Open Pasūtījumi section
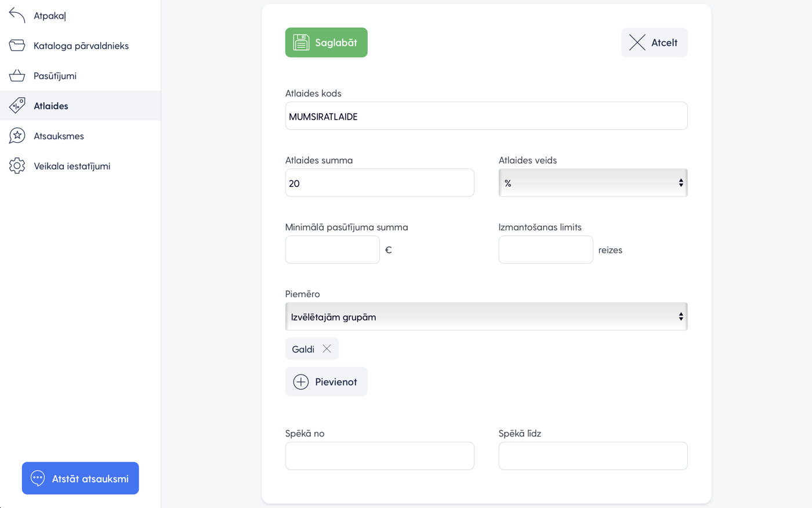812x508 pixels. click(80, 75)
